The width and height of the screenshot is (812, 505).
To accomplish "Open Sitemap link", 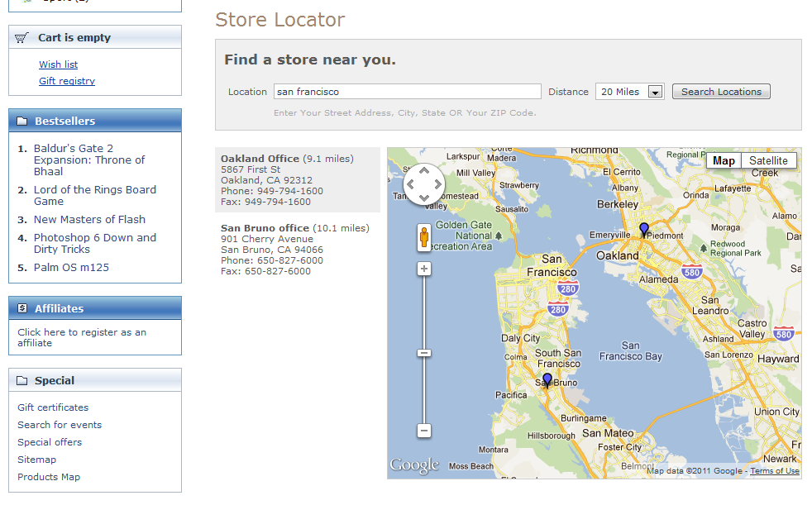I will coord(36,460).
